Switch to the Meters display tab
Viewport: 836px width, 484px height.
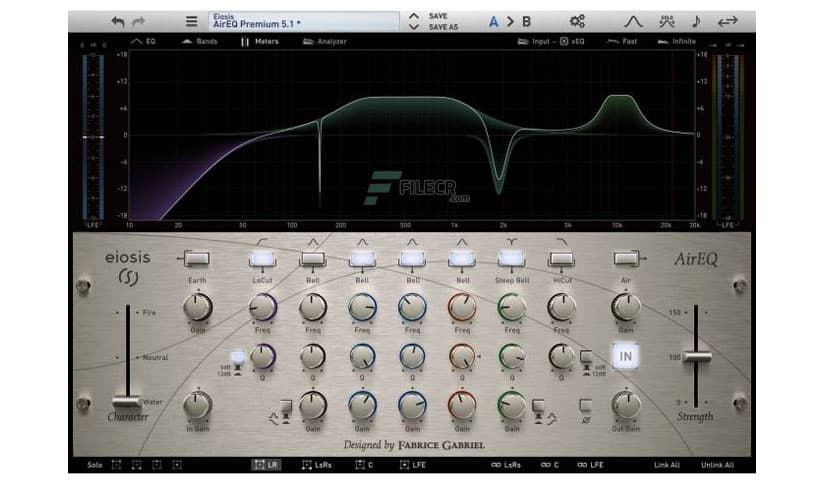(x=260, y=41)
